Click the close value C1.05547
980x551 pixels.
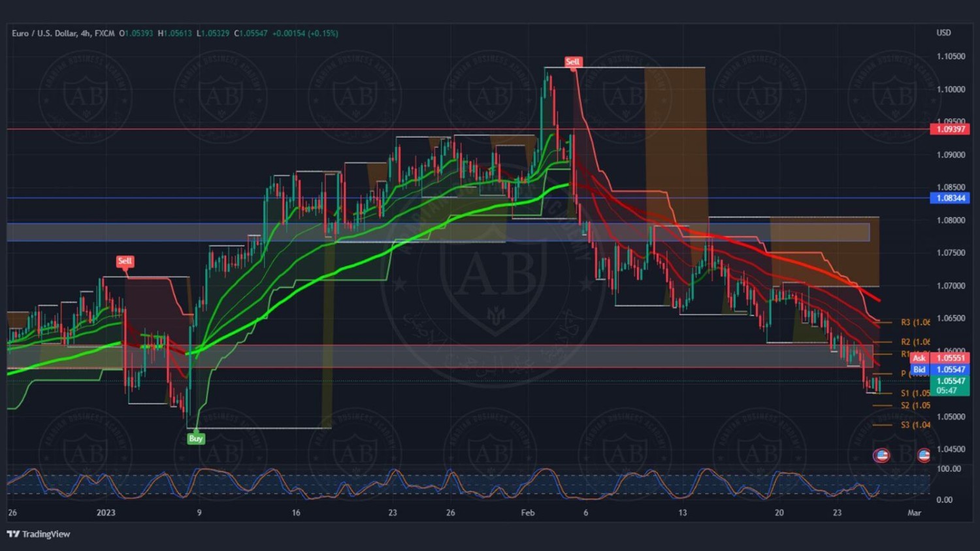tap(251, 33)
